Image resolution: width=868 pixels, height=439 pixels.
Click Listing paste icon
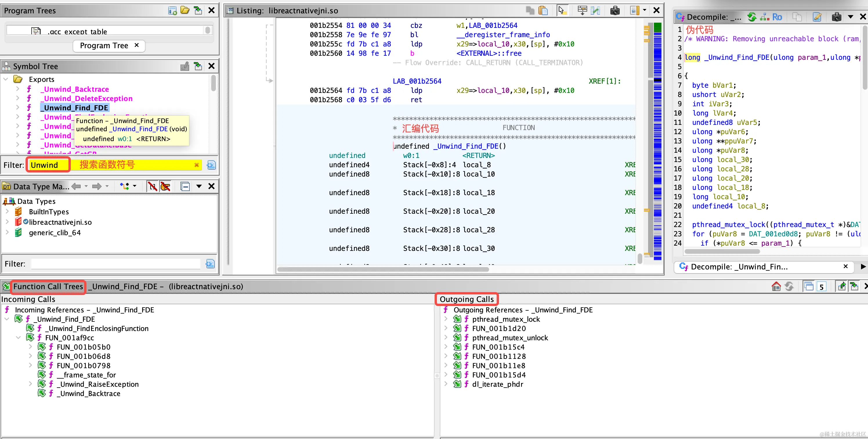coord(543,10)
